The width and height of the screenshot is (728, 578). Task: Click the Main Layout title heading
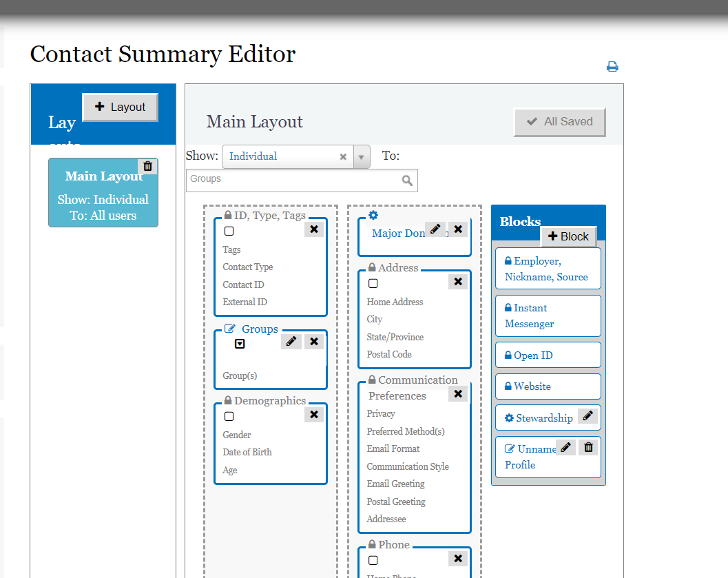tap(254, 122)
